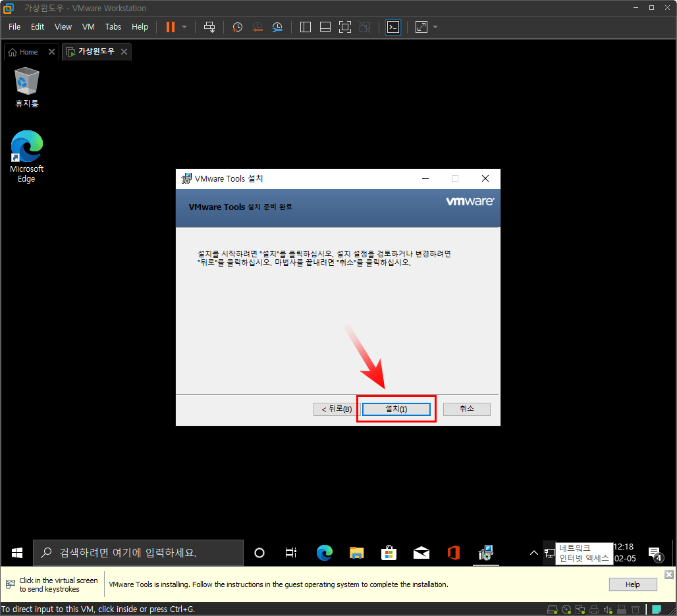This screenshot has width=677, height=616.
Task: Open the VM menu
Action: coord(88,27)
